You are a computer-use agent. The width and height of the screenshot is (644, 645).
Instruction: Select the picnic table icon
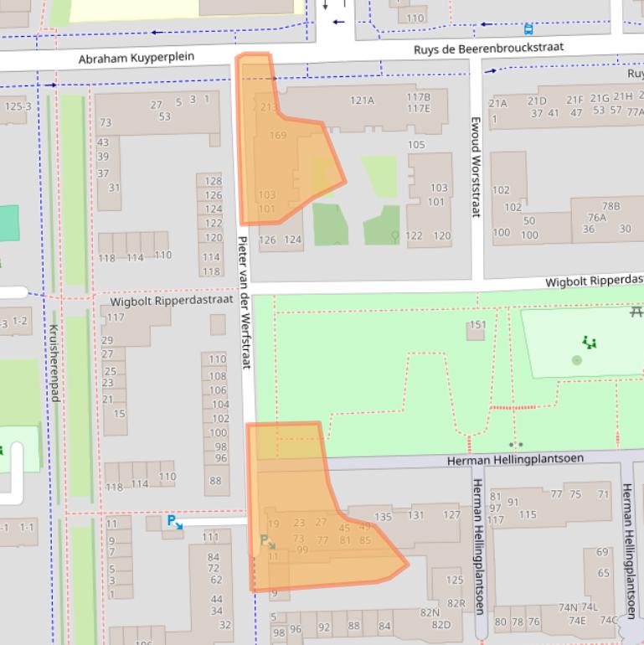(x=636, y=312)
